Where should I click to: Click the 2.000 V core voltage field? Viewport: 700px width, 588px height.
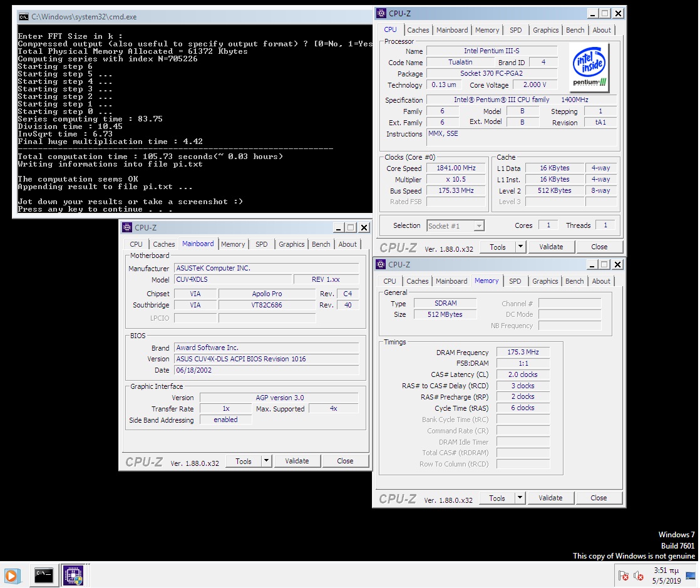pos(534,85)
